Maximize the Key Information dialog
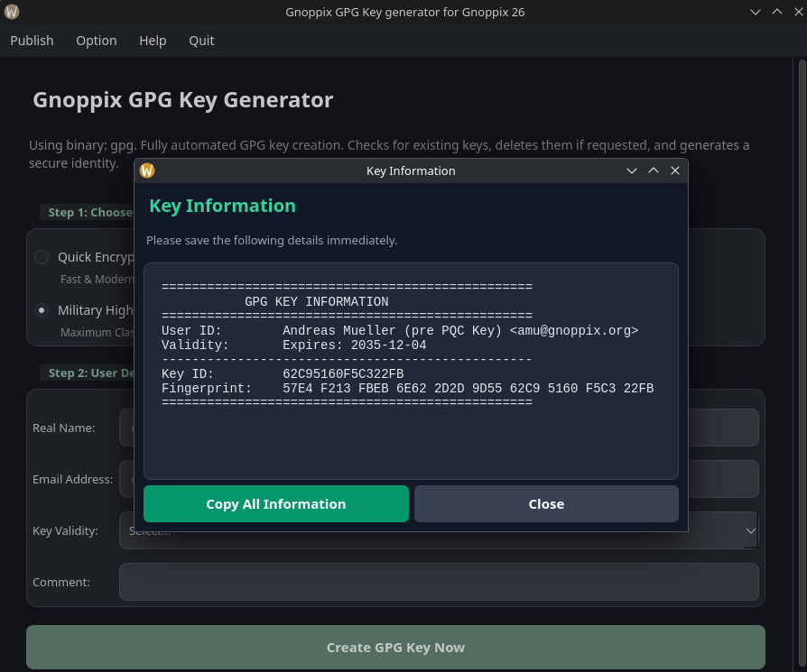 pyautogui.click(x=654, y=170)
